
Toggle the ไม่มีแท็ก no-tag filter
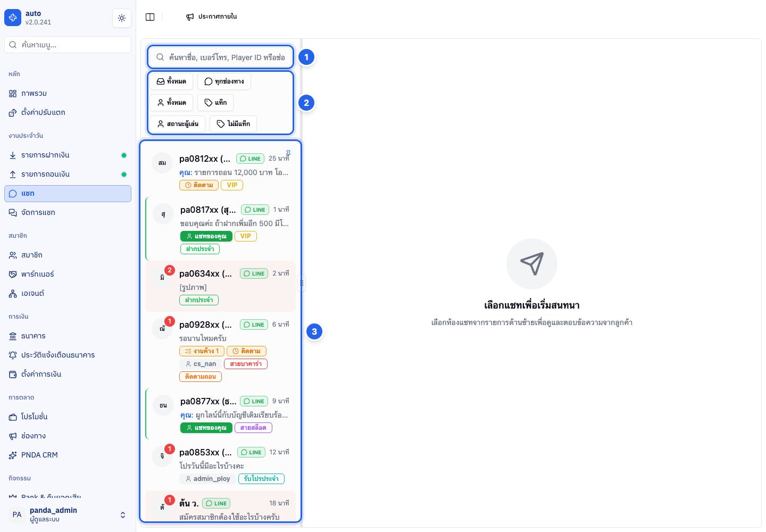pos(233,124)
